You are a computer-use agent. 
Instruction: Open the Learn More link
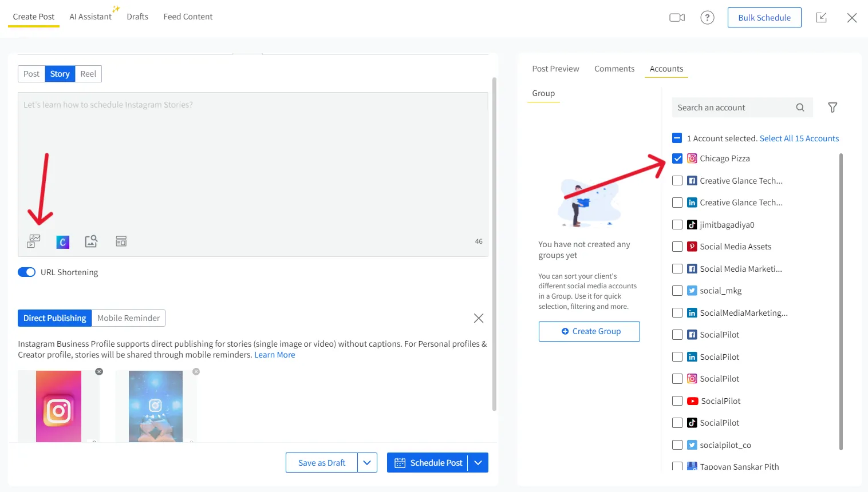pyautogui.click(x=275, y=355)
